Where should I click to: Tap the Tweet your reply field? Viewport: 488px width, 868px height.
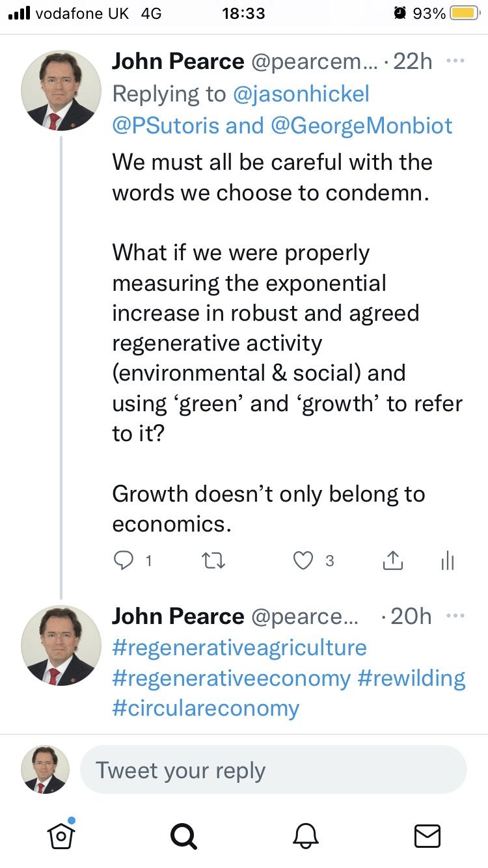point(273,770)
